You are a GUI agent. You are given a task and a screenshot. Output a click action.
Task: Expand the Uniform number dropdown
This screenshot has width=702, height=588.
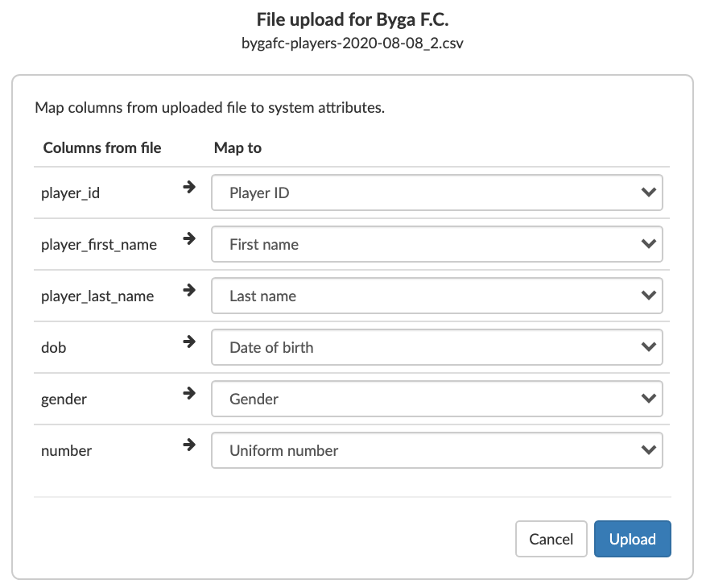(x=437, y=450)
